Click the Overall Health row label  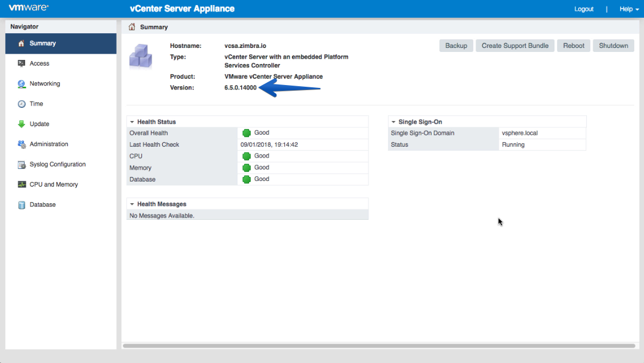tap(148, 134)
